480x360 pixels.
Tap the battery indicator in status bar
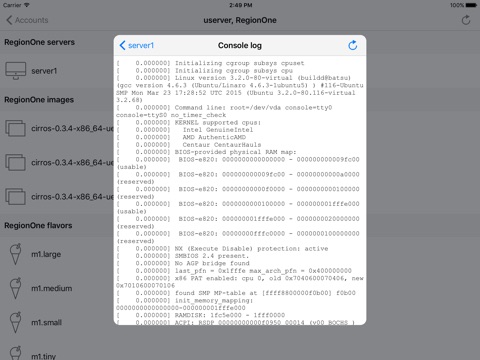(471, 5)
